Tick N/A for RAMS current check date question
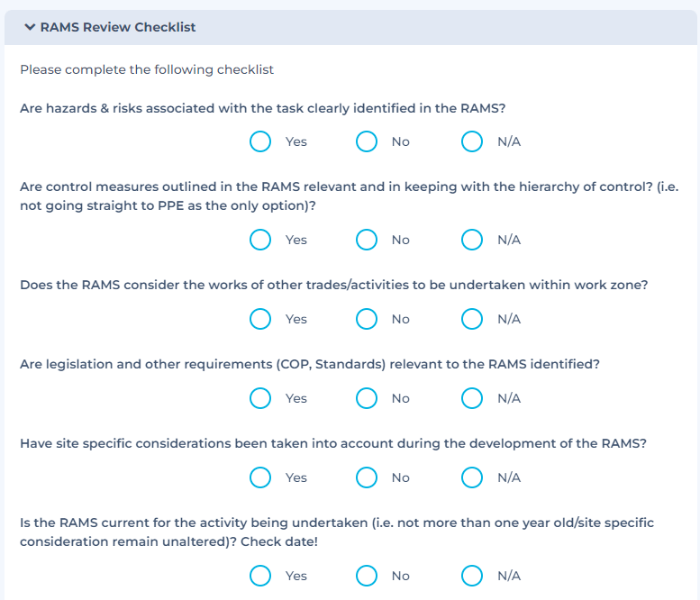The image size is (700, 600). pyautogui.click(x=472, y=576)
